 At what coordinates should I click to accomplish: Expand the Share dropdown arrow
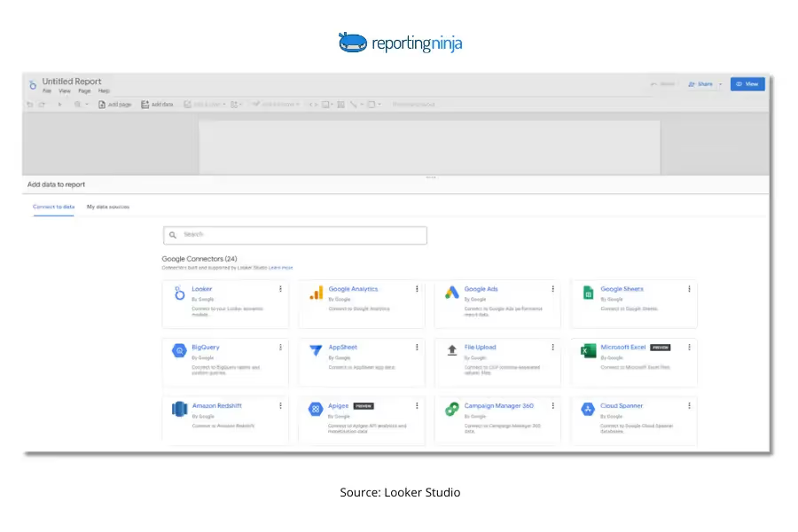(720, 84)
